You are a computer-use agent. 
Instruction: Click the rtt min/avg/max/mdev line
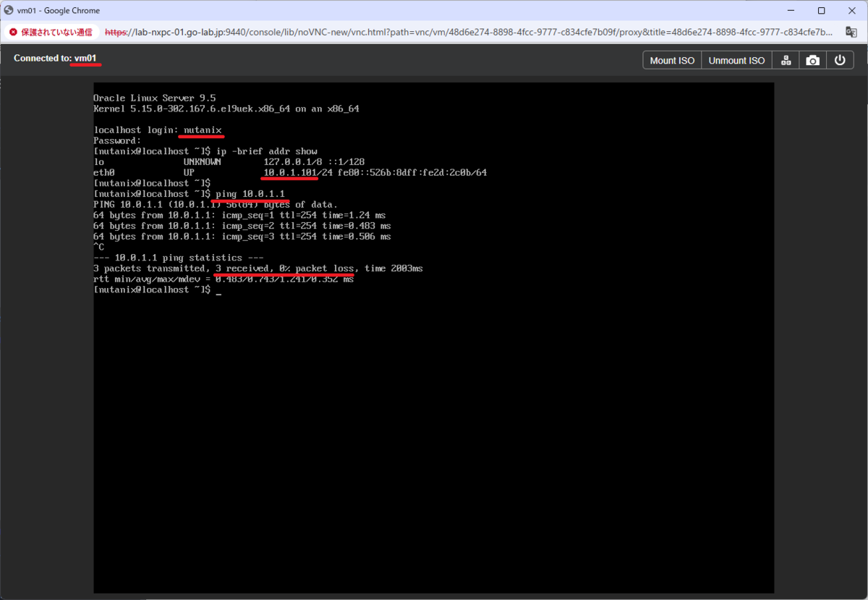(x=224, y=279)
